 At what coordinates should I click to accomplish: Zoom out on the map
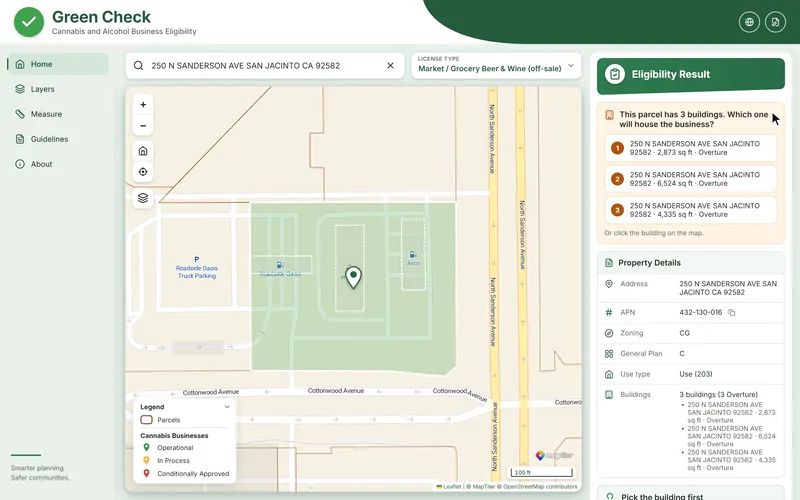click(143, 126)
